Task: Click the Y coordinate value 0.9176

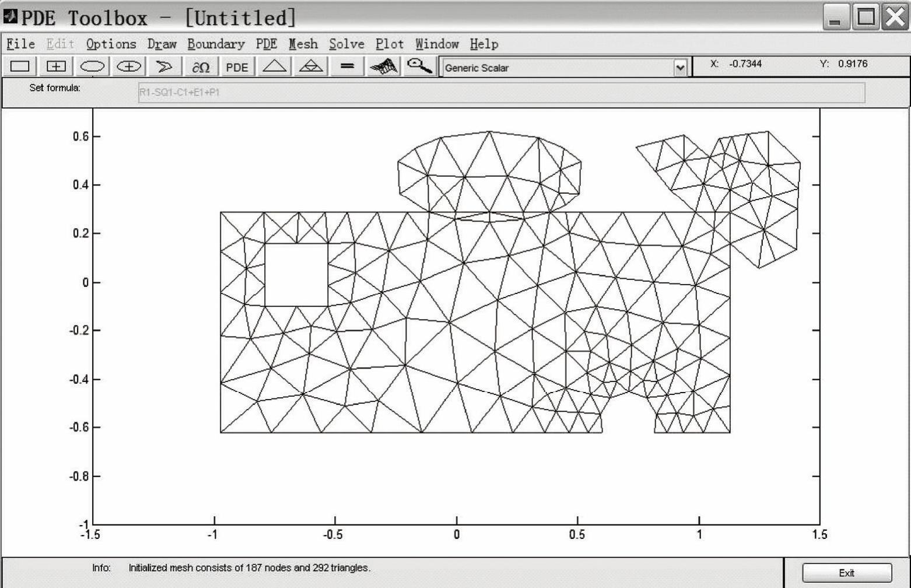Action: point(853,64)
